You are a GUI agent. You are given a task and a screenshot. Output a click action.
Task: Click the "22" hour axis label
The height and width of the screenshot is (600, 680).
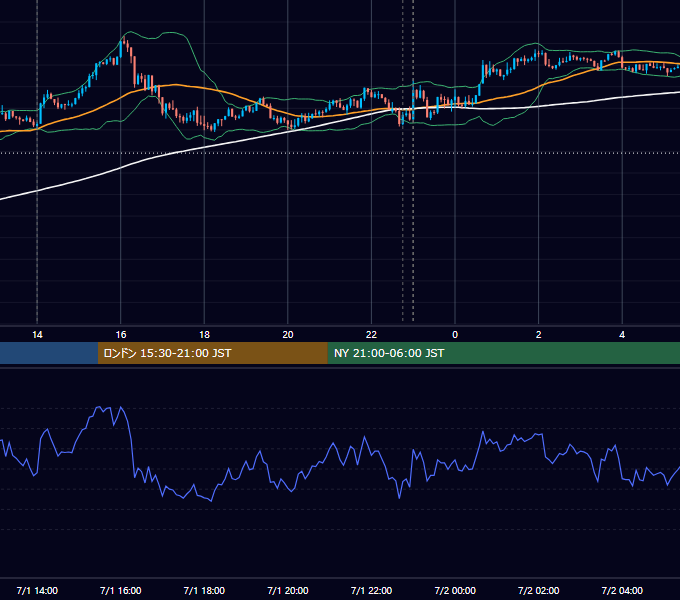[x=371, y=335]
